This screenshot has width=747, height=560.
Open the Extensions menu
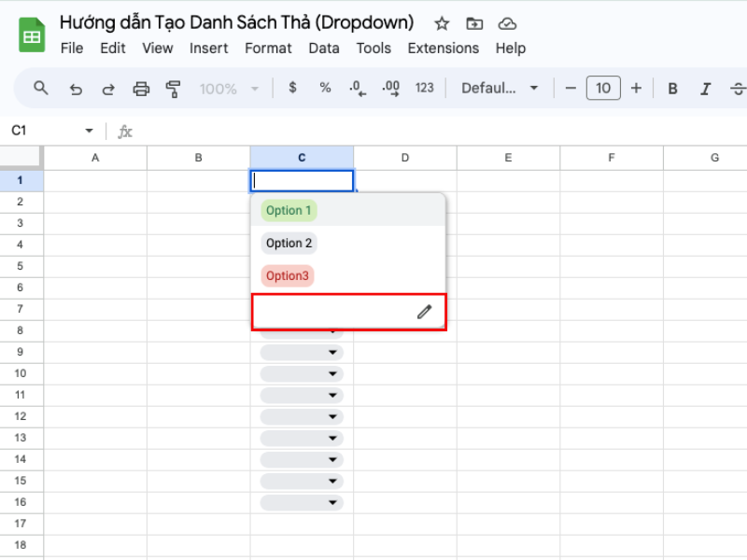443,49
